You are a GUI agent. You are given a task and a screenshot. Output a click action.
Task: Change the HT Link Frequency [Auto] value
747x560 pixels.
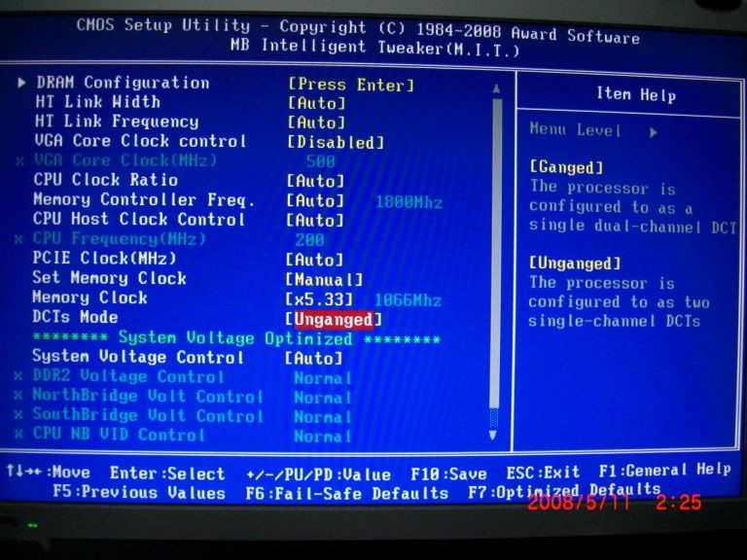316,122
